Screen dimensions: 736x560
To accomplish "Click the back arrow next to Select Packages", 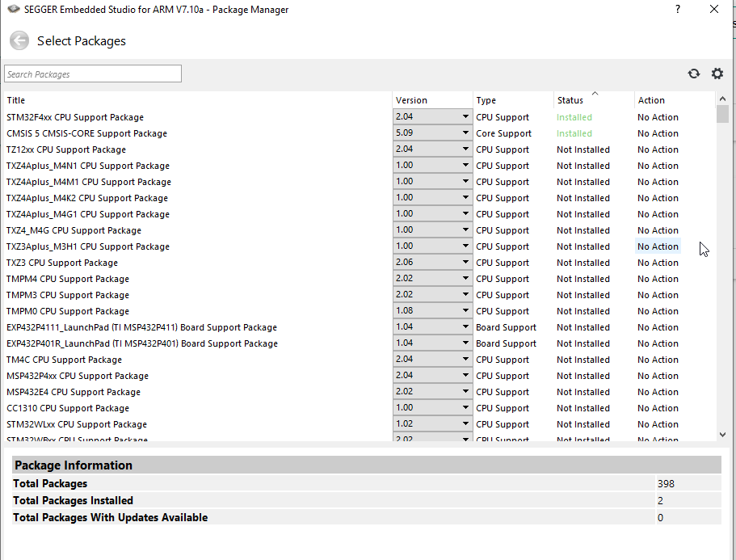I will (x=19, y=41).
